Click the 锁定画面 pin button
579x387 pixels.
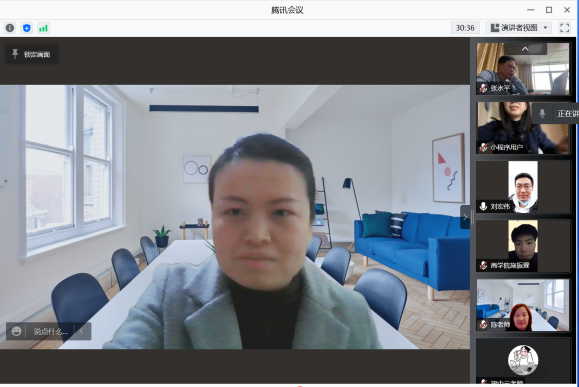[31, 54]
